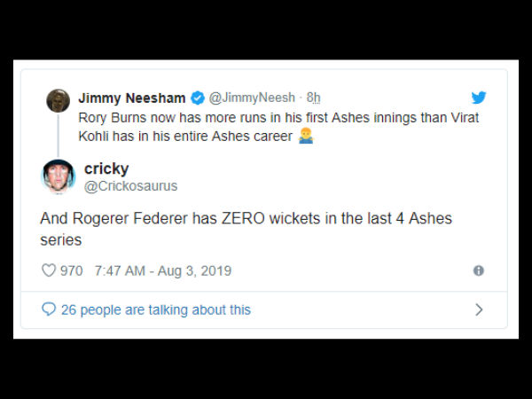Click the cricky display name
The height and width of the screenshot is (399, 532).
pyautogui.click(x=106, y=168)
